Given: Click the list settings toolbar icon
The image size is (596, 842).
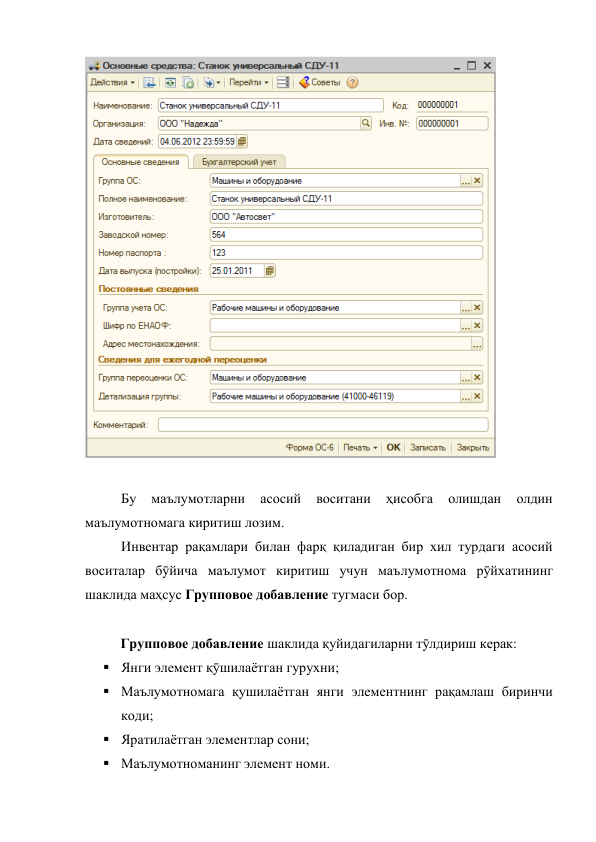Looking at the screenshot, I should point(284,83).
